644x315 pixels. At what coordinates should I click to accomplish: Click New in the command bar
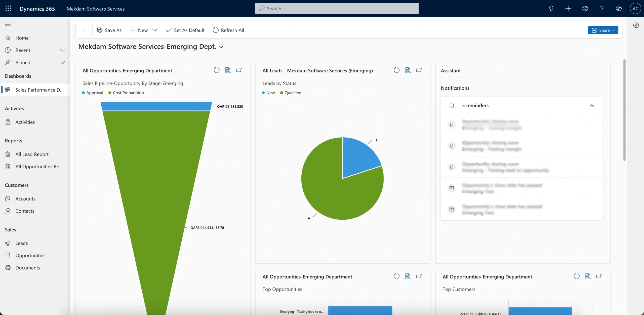point(139,30)
